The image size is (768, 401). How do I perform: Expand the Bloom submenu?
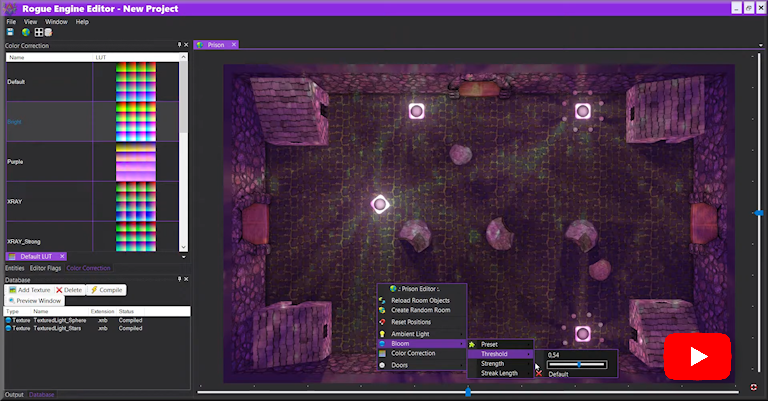[x=422, y=344]
